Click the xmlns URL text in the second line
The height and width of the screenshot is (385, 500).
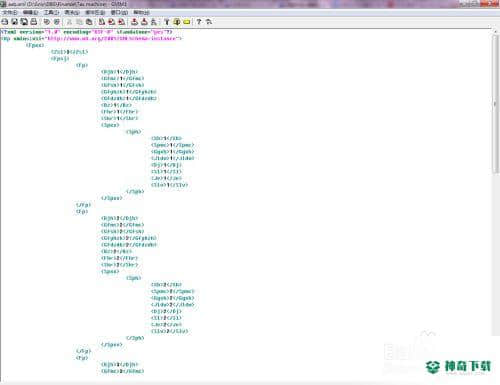[x=112, y=38]
